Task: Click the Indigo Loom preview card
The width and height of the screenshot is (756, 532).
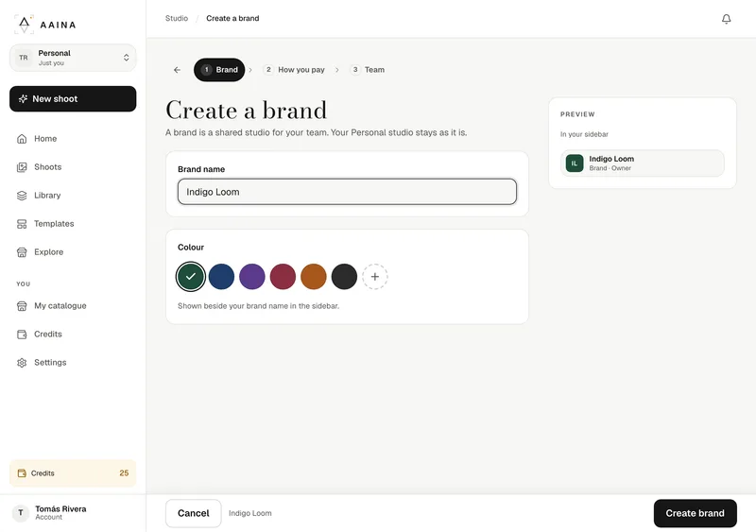Action: (x=643, y=163)
